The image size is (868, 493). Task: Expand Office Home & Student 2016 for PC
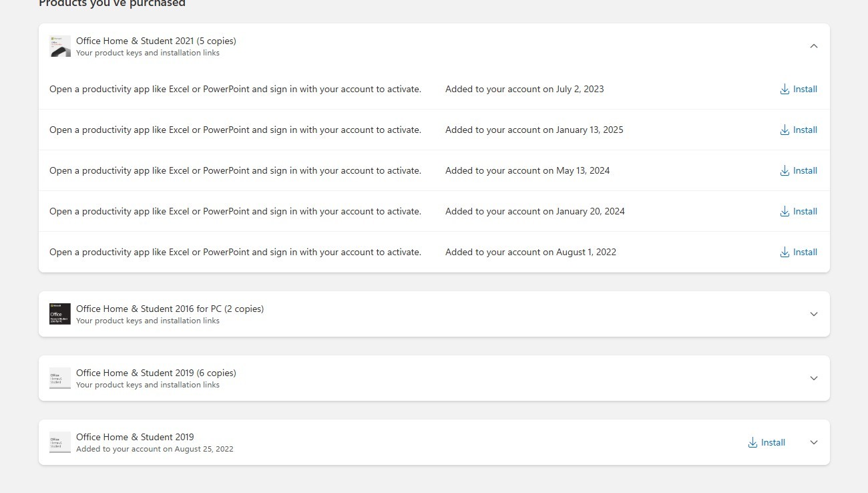(x=813, y=314)
